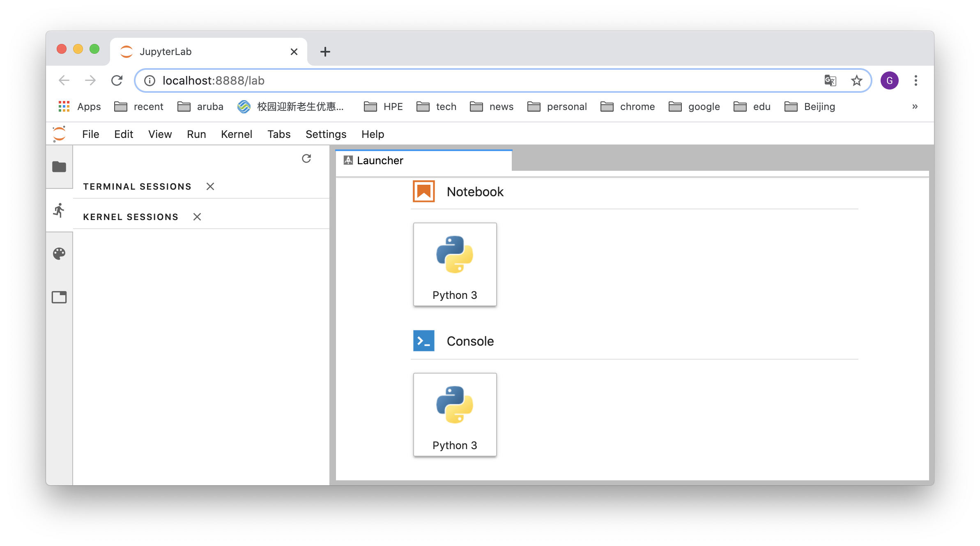980x546 pixels.
Task: Open the commands palette icon
Action: [59, 254]
